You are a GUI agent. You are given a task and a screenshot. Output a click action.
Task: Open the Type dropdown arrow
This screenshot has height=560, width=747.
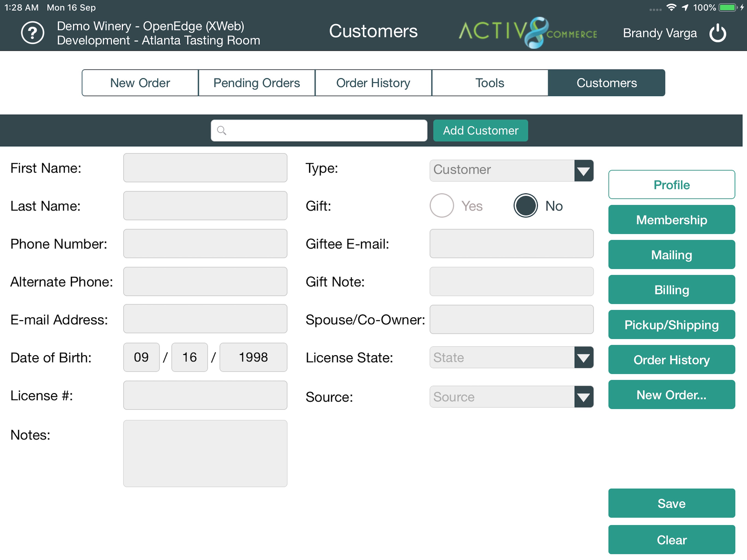point(583,171)
